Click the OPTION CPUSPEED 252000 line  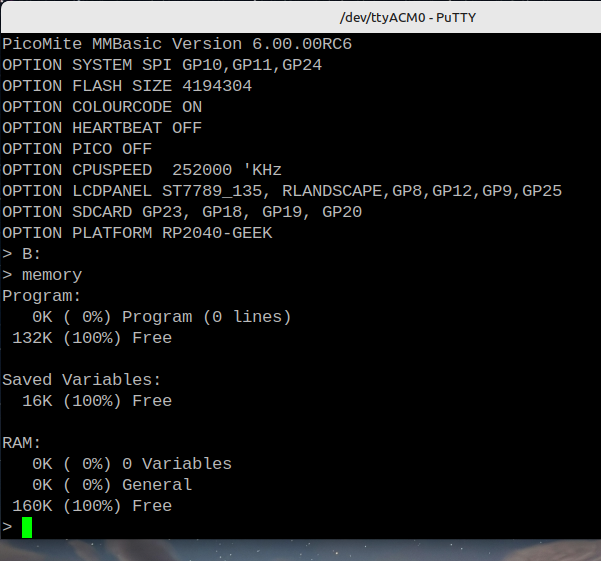(141, 170)
